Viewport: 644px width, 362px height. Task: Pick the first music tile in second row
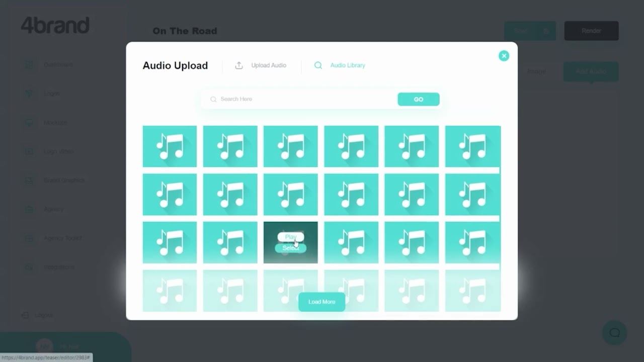pyautogui.click(x=170, y=194)
